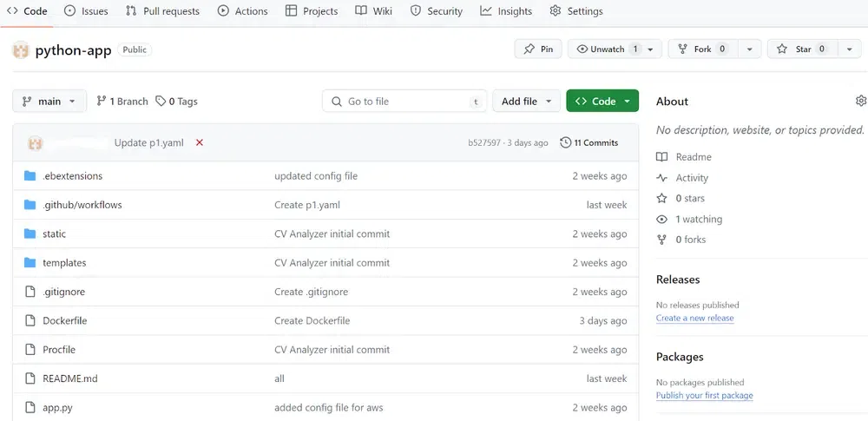Expand the main branch dropdown
This screenshot has height=421, width=868.
(49, 102)
